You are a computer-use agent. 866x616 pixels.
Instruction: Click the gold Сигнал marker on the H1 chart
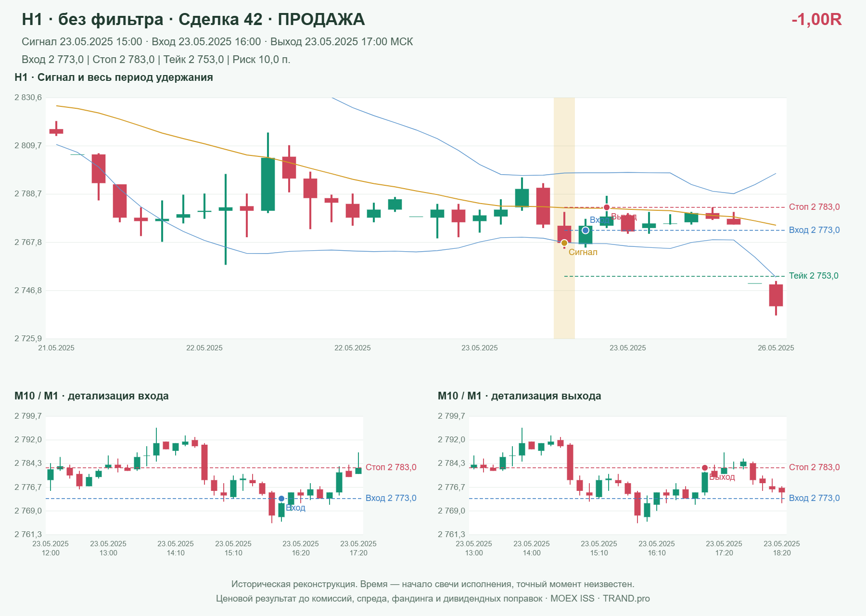(x=564, y=243)
